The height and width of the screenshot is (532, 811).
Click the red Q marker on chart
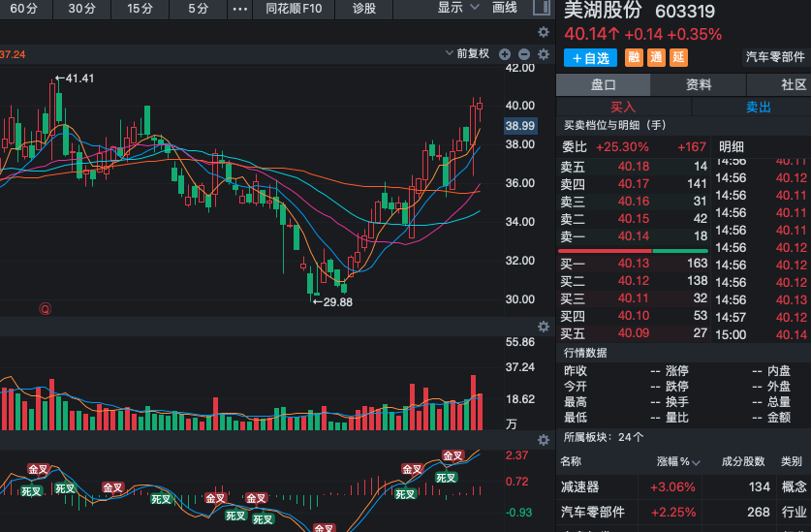45,309
